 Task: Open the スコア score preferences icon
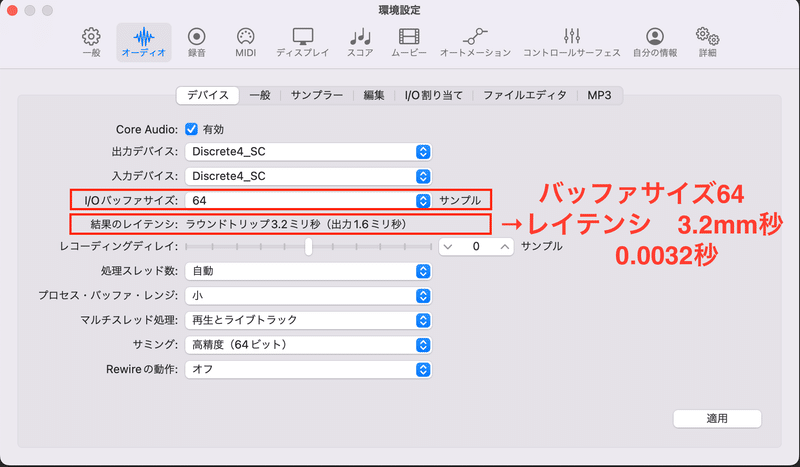(x=360, y=42)
